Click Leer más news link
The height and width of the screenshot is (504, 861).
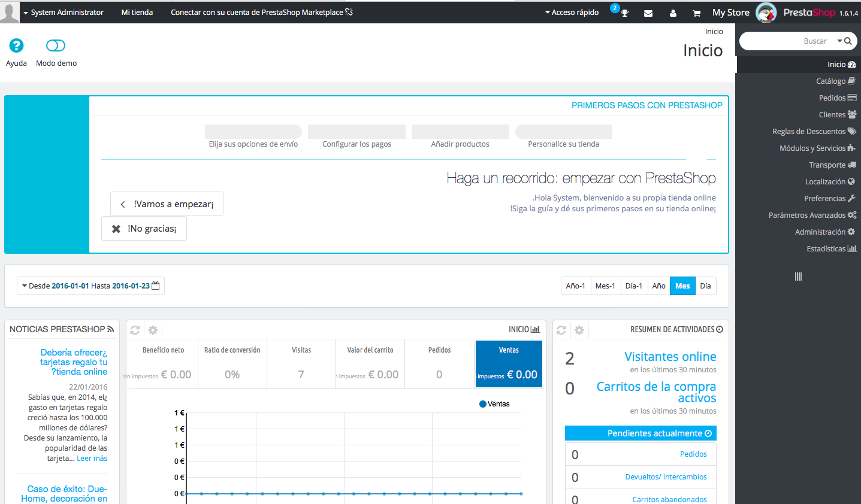tap(92, 459)
